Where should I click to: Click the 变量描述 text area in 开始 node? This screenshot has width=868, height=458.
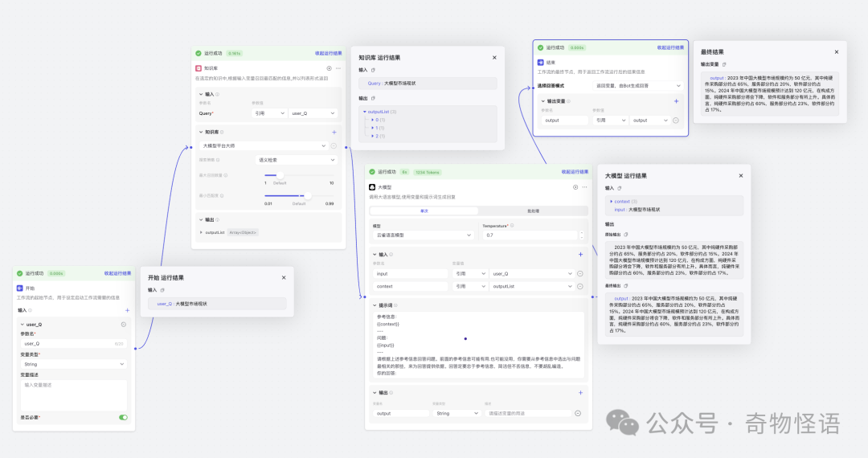pos(73,395)
